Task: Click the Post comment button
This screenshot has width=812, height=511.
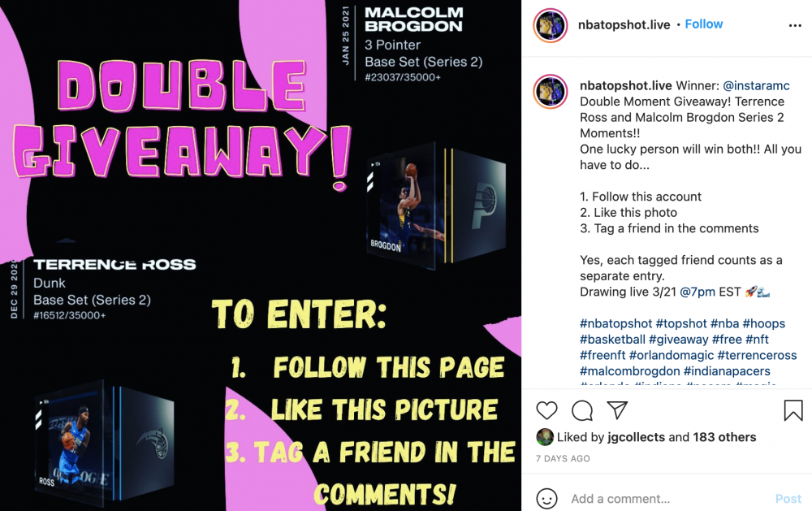Action: (788, 499)
